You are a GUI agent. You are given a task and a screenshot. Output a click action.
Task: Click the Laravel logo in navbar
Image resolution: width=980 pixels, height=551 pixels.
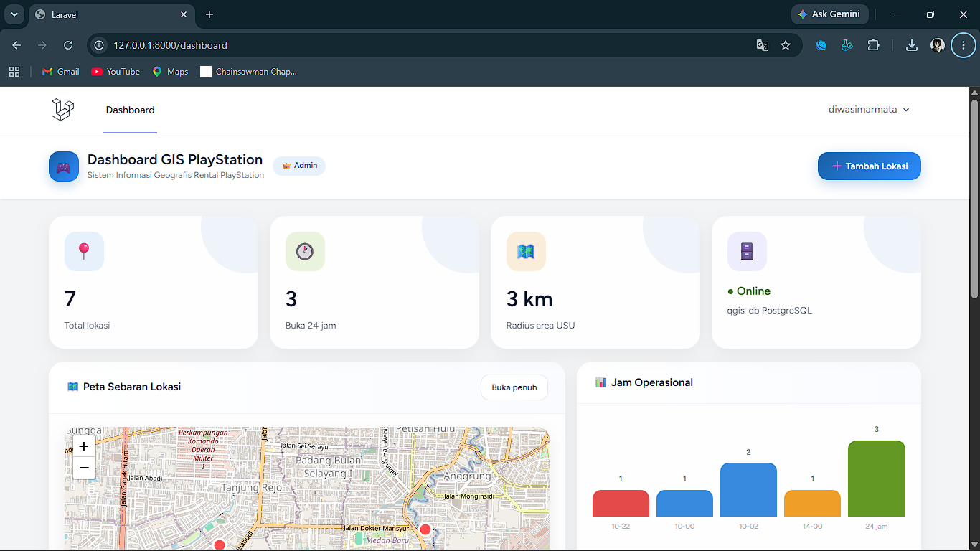62,110
